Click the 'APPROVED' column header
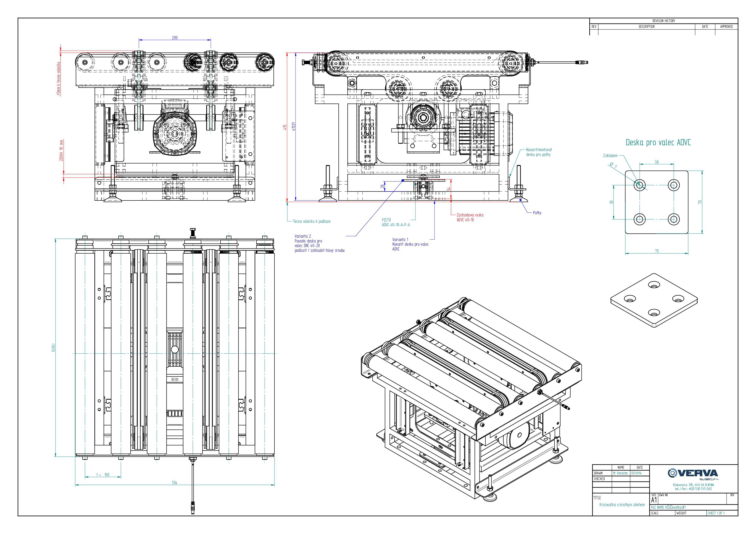 coord(726,27)
